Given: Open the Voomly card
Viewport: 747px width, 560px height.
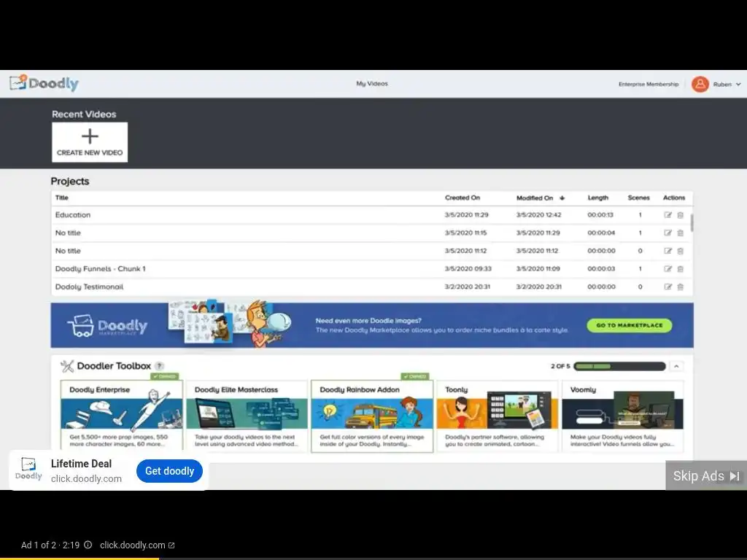Looking at the screenshot, I should point(623,416).
